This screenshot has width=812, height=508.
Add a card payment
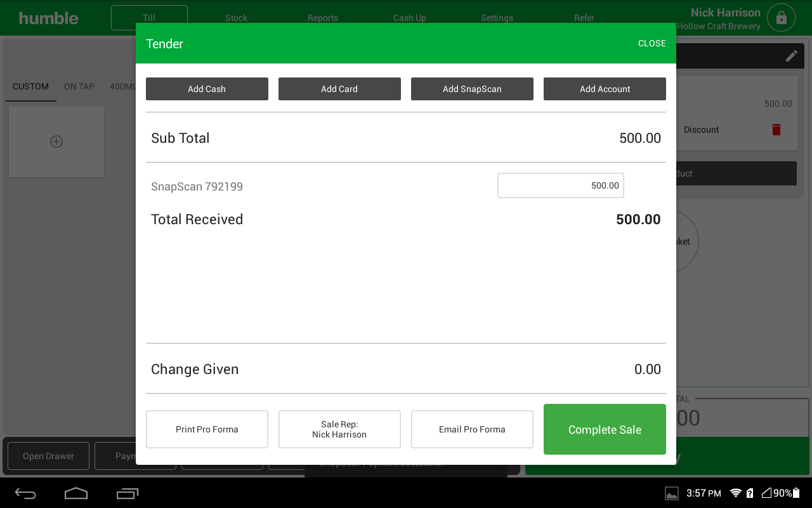pos(339,89)
